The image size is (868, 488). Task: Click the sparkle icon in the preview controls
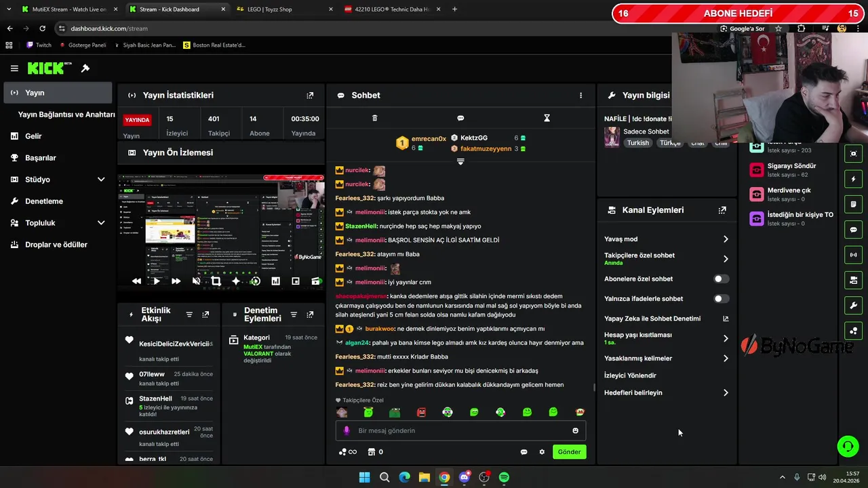235,281
